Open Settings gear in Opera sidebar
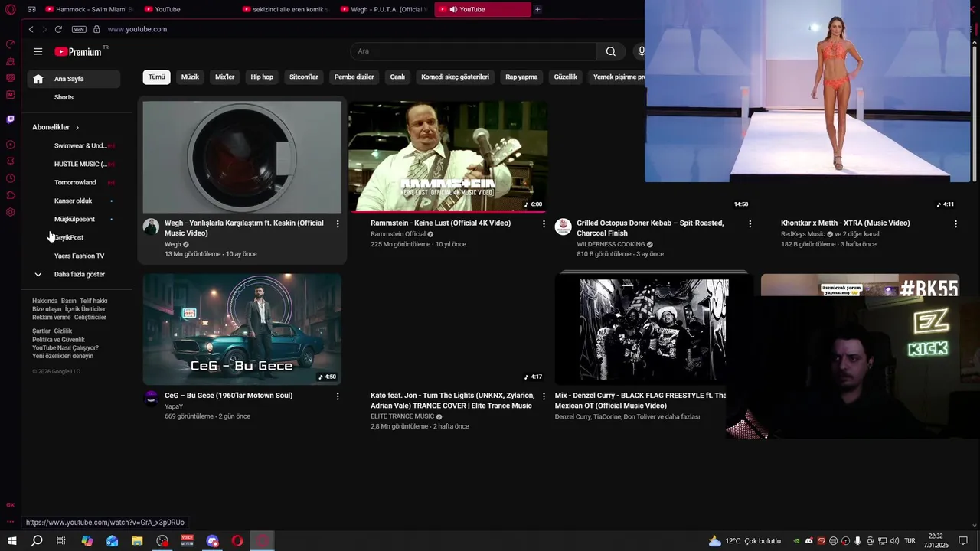Image resolution: width=980 pixels, height=551 pixels. pos(10,212)
